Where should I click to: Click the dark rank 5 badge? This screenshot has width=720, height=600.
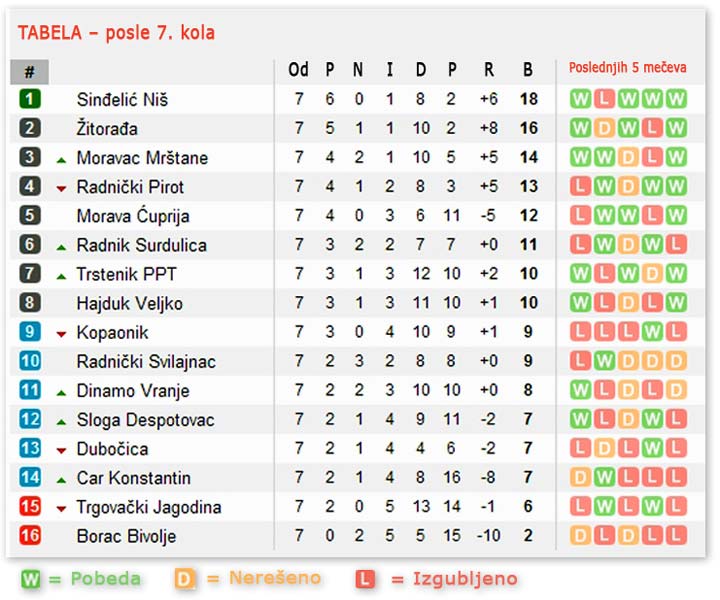[x=30, y=216]
